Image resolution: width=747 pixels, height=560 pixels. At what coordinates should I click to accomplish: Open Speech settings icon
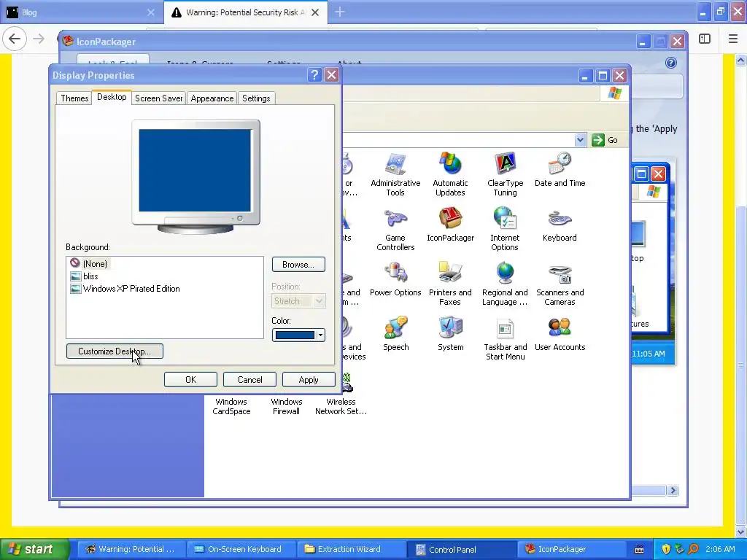395,334
